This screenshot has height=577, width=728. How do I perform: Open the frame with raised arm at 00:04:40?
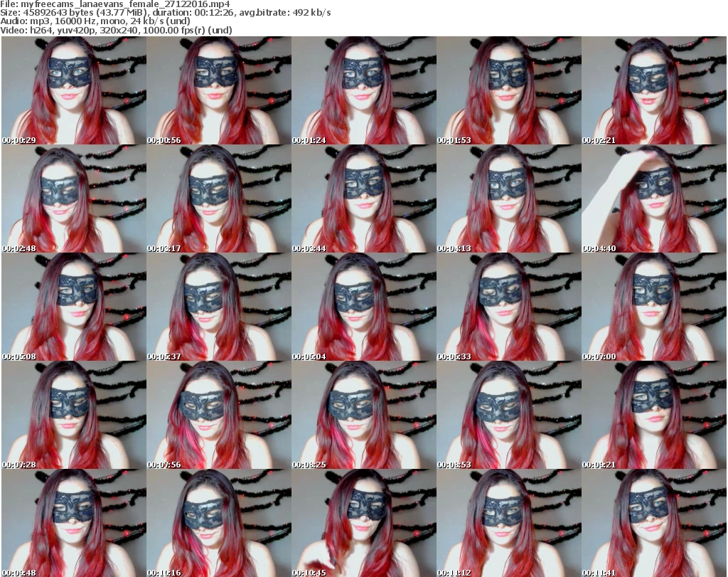[653, 199]
